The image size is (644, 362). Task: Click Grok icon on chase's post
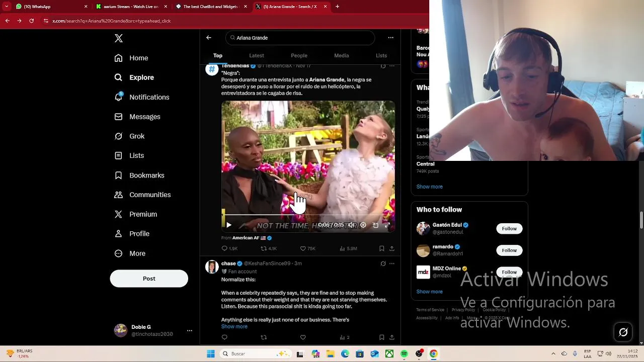(383, 263)
